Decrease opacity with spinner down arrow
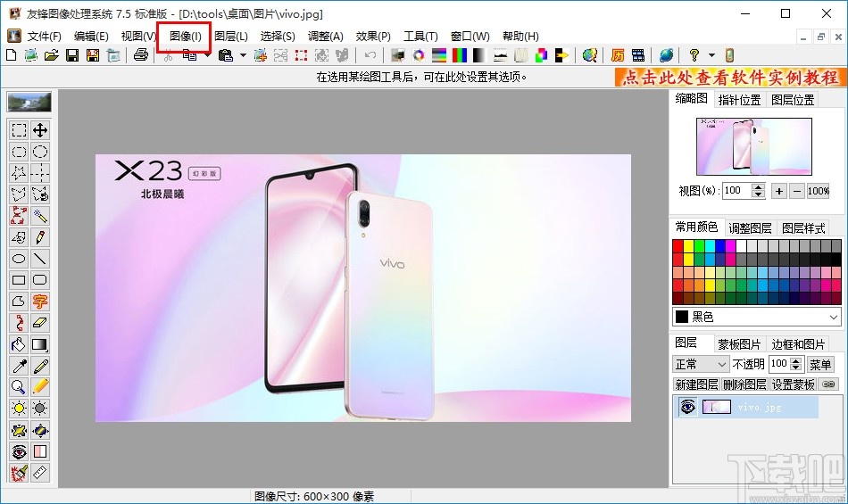Viewport: 848px width, 504px height. [x=795, y=368]
